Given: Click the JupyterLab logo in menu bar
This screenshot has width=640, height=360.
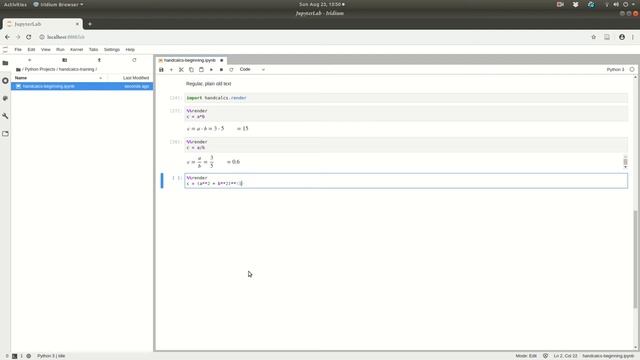Looking at the screenshot, I should 5,50.
